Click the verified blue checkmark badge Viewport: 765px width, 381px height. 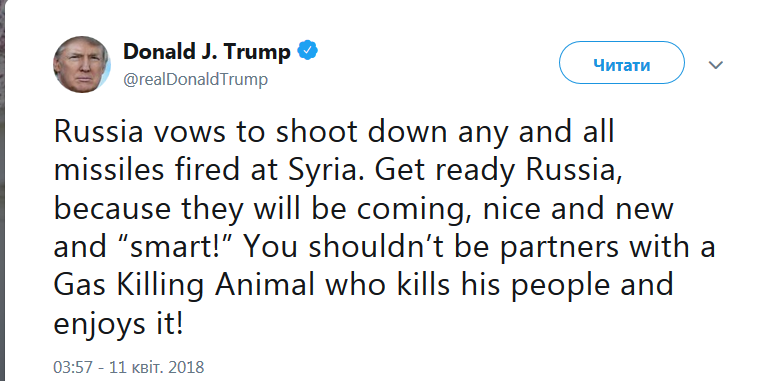[x=308, y=50]
